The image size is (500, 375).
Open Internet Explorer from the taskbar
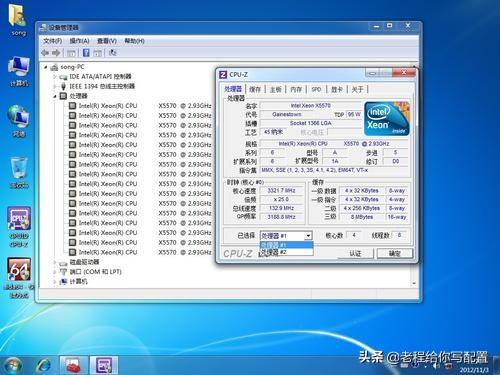(x=43, y=366)
